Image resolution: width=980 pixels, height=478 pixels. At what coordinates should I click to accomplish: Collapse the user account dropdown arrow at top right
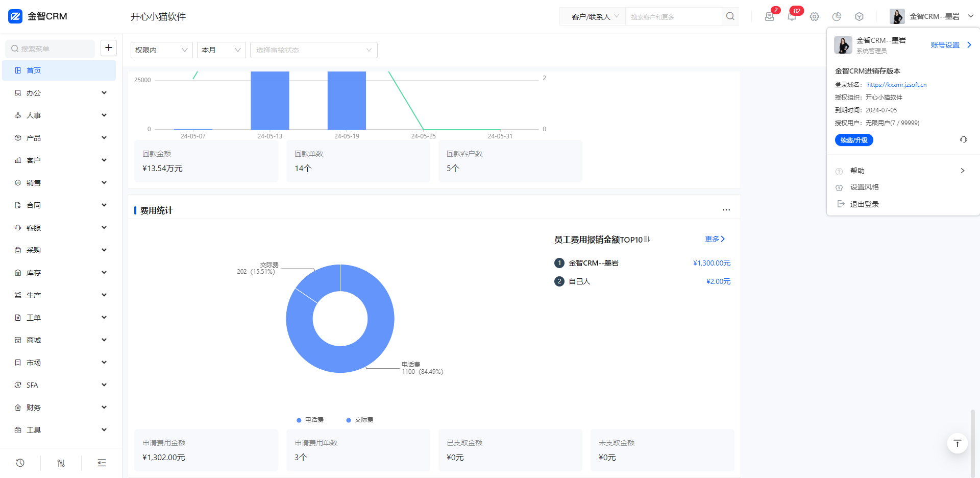tap(971, 16)
